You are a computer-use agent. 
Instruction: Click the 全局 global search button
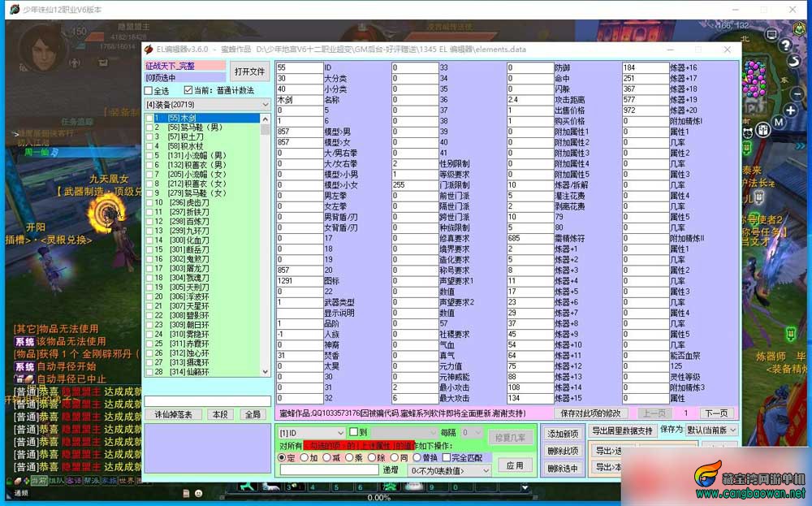[253, 414]
